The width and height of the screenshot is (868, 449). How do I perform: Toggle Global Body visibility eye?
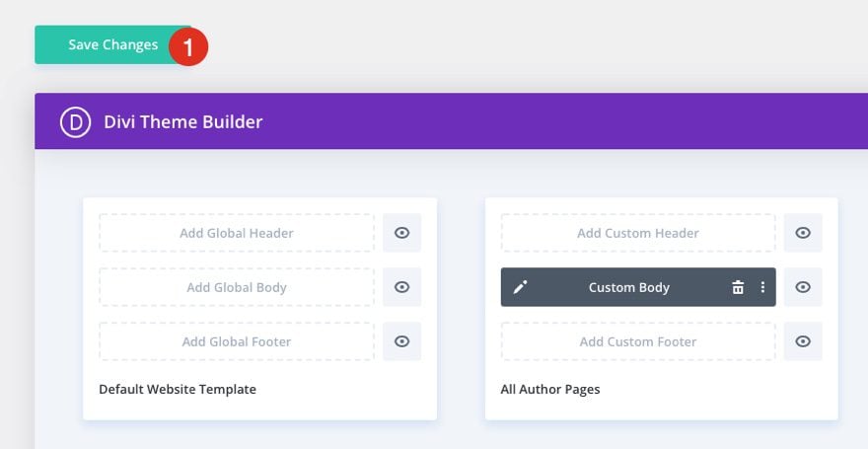click(x=401, y=287)
